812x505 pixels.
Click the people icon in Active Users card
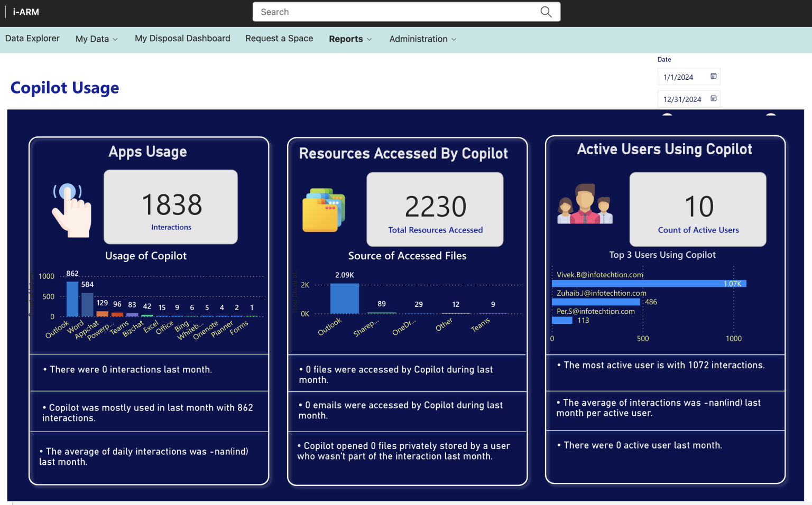point(584,206)
